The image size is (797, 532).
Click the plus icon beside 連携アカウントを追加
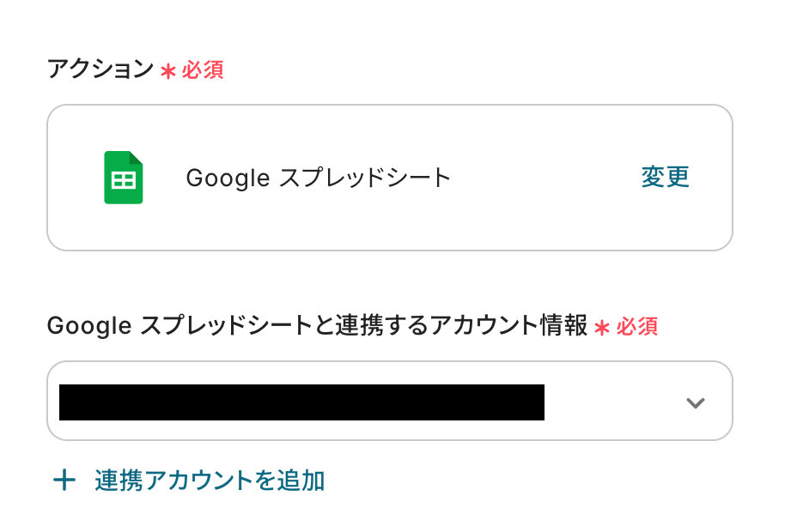64,481
